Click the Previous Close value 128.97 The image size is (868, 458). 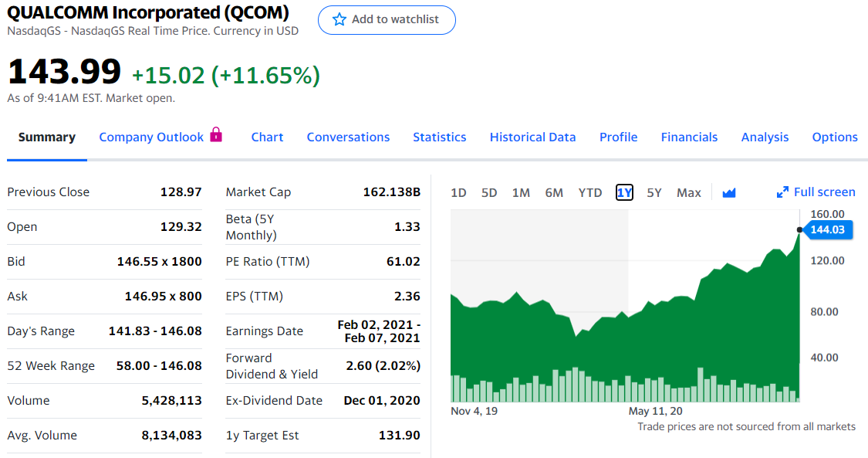pos(181,192)
